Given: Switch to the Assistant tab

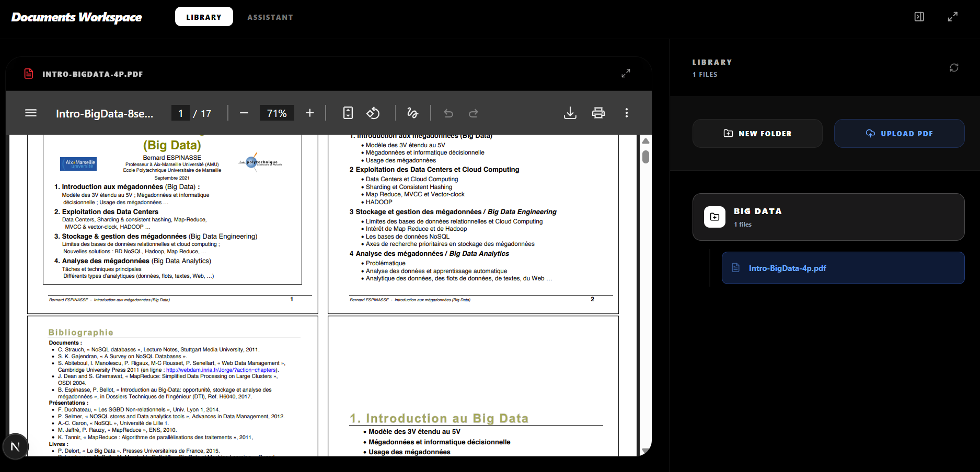Looking at the screenshot, I should pos(270,17).
